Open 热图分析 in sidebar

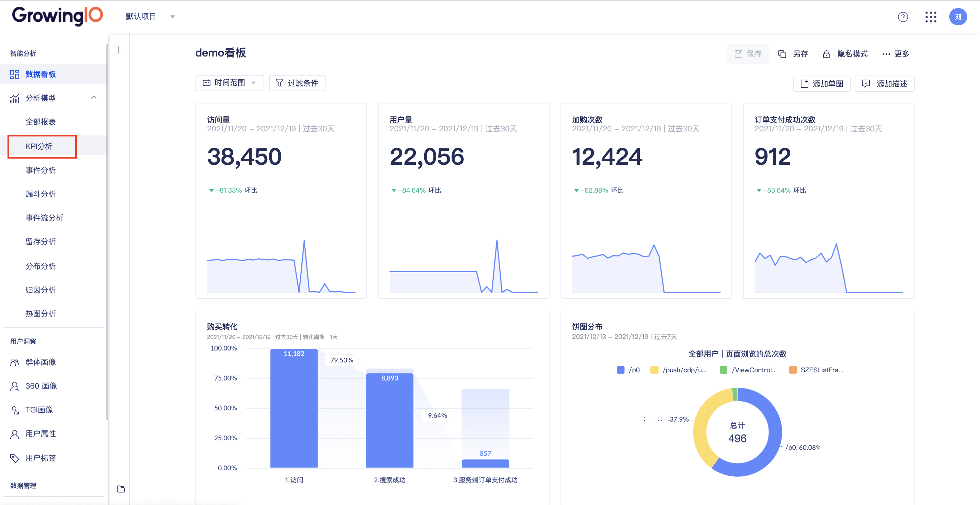tap(41, 314)
